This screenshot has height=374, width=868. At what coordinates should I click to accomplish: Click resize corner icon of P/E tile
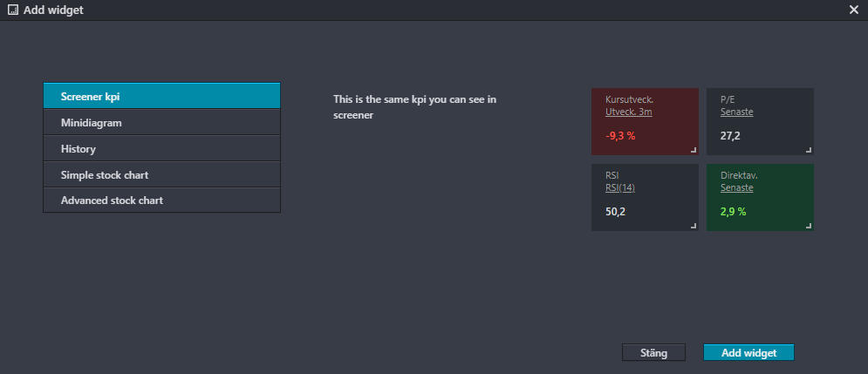point(809,150)
